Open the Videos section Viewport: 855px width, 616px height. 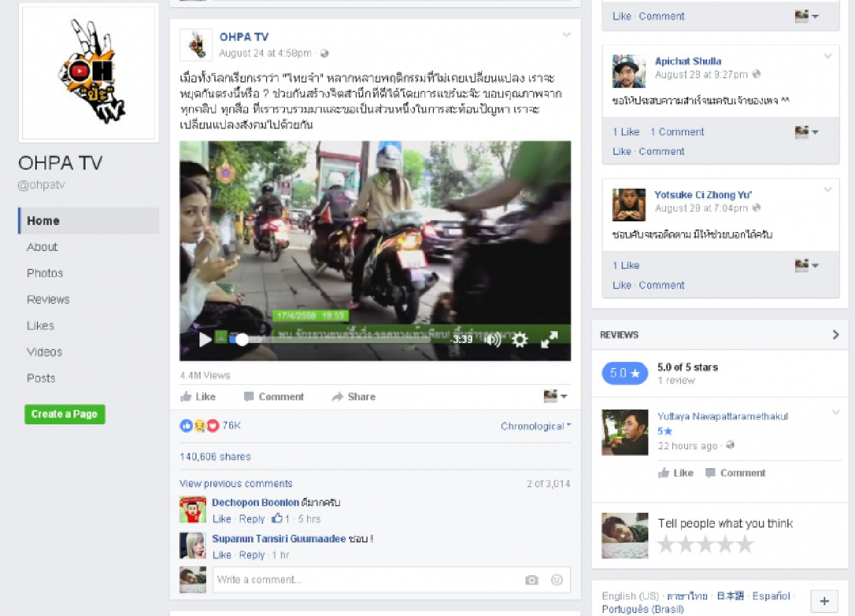(x=45, y=352)
